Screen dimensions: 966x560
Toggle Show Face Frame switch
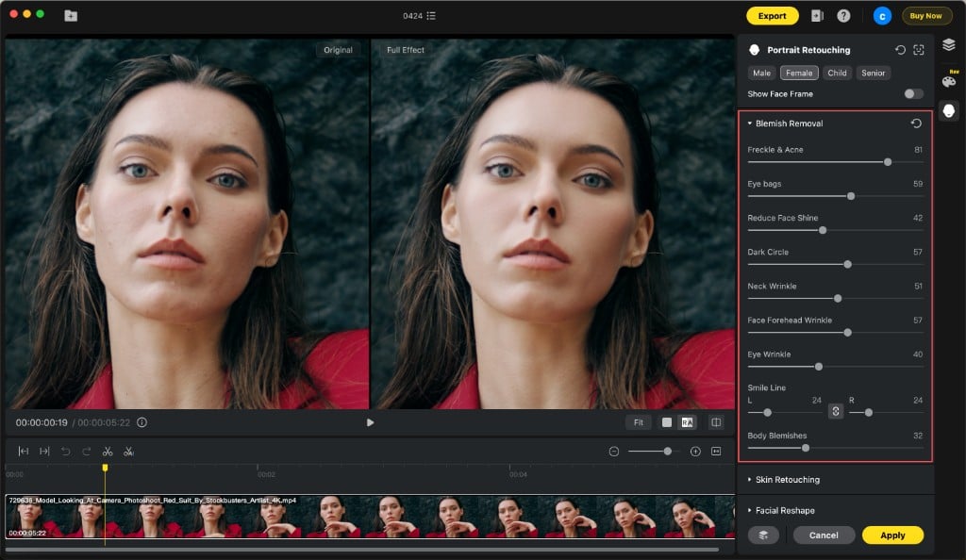pos(913,93)
